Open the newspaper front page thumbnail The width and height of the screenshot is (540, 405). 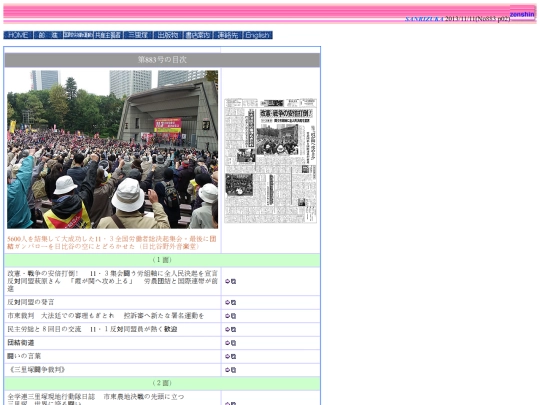click(x=270, y=161)
